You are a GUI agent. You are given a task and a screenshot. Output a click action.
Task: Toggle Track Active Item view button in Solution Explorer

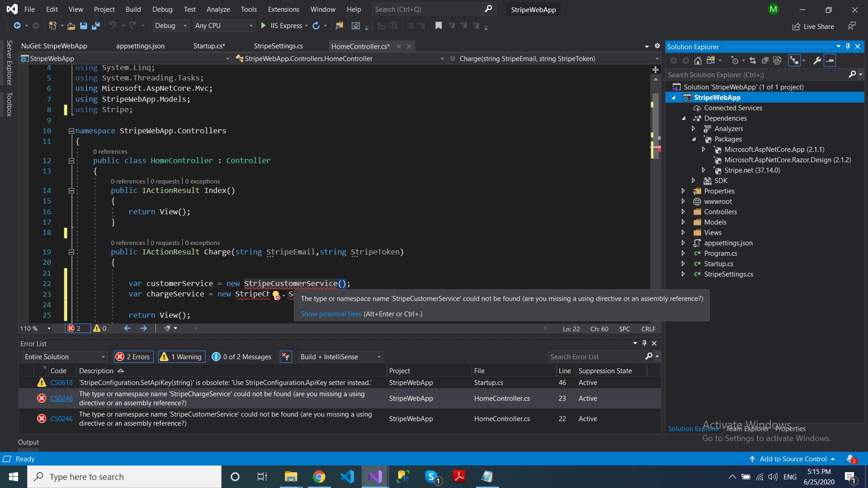[x=794, y=61]
